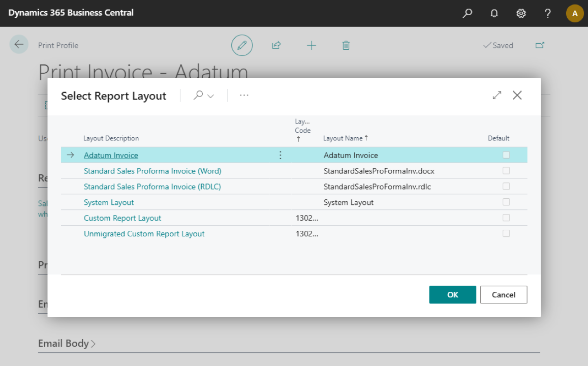The image size is (588, 366).
Task: Click Dynamics 365 Business Central title
Action: point(71,13)
